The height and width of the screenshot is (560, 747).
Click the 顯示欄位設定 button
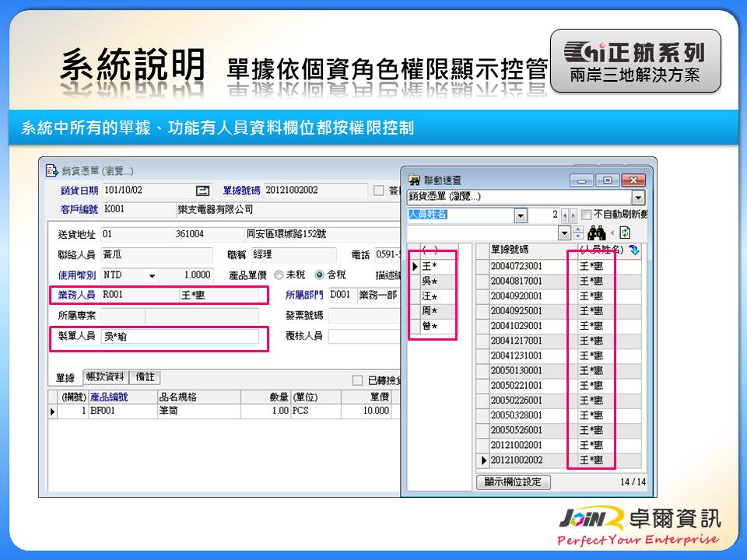coord(513,482)
